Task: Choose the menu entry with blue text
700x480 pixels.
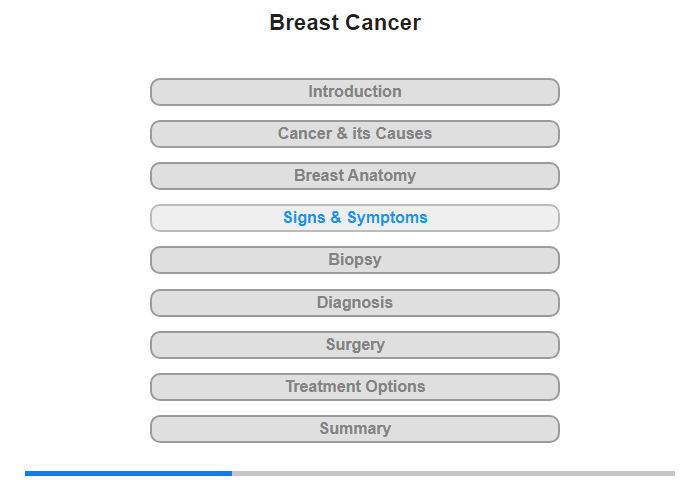Action: point(354,218)
